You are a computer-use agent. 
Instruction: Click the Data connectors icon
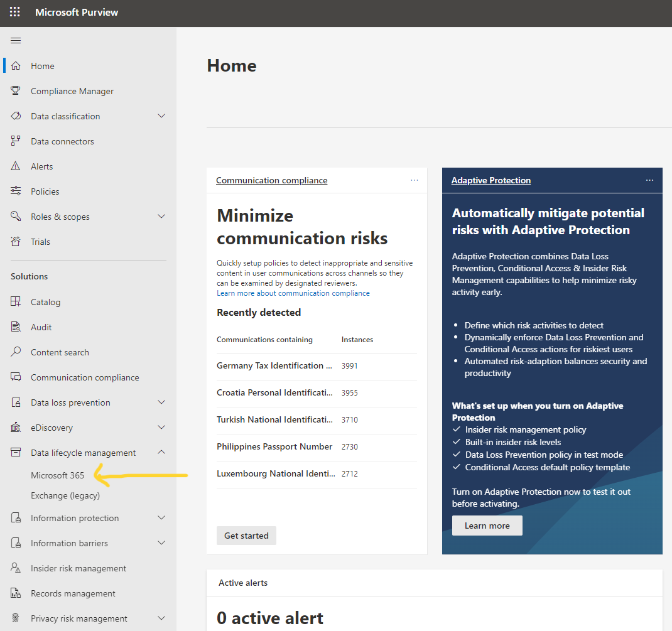16,141
